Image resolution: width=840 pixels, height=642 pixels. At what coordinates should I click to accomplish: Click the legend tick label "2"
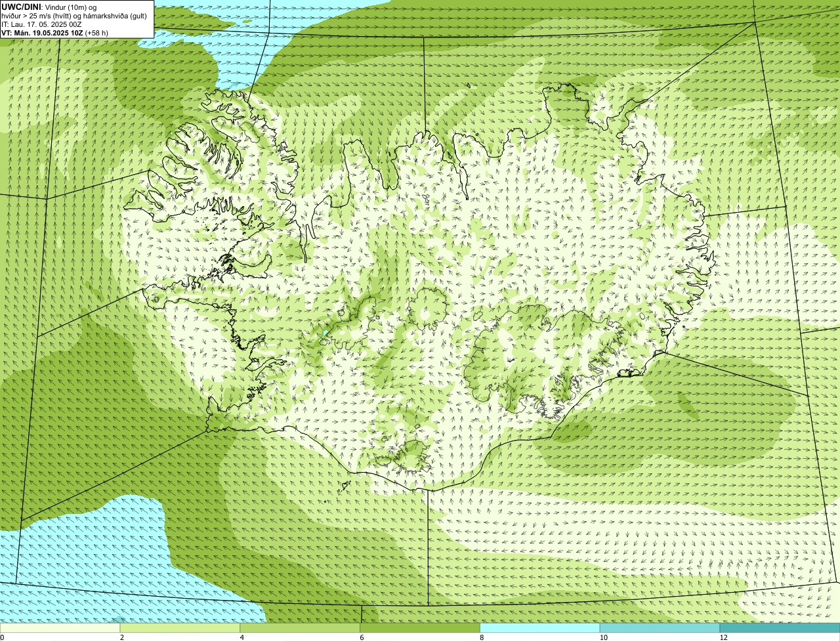(x=122, y=637)
